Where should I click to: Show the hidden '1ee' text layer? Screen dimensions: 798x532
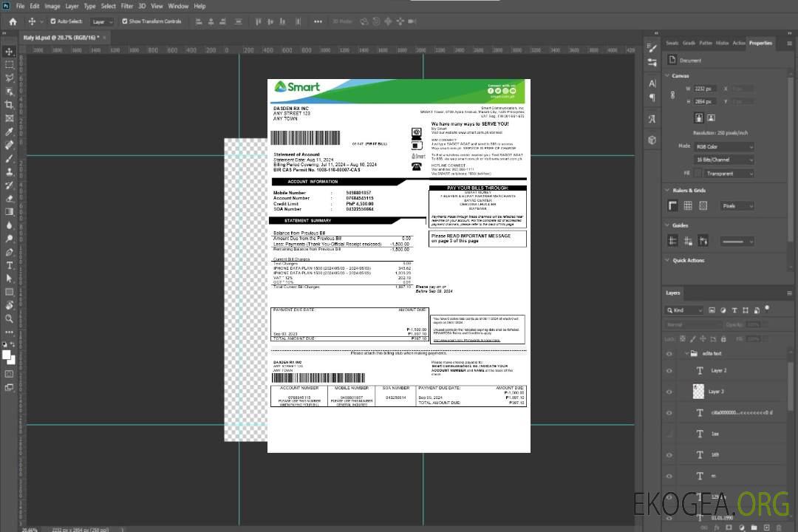click(x=669, y=434)
